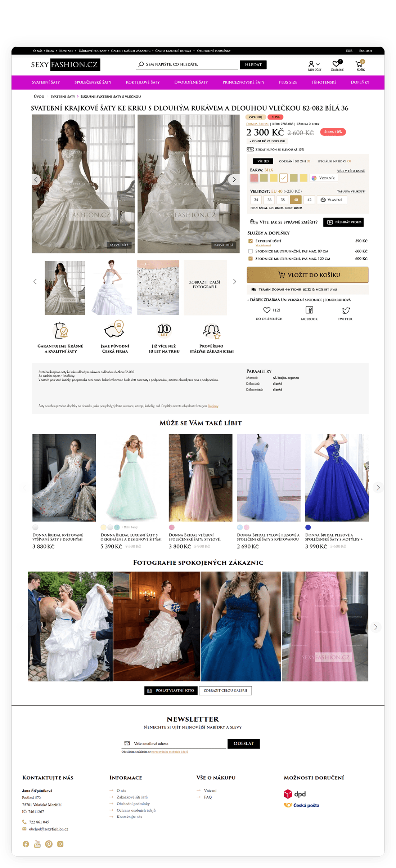Open the shopping cart (Košík) icon
This screenshot has width=396, height=868.
360,64
